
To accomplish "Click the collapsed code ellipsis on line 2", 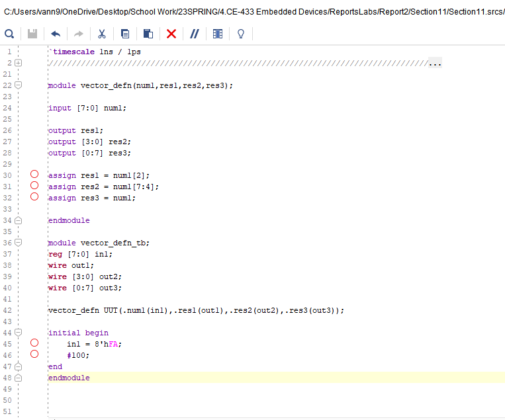I will (x=434, y=63).
